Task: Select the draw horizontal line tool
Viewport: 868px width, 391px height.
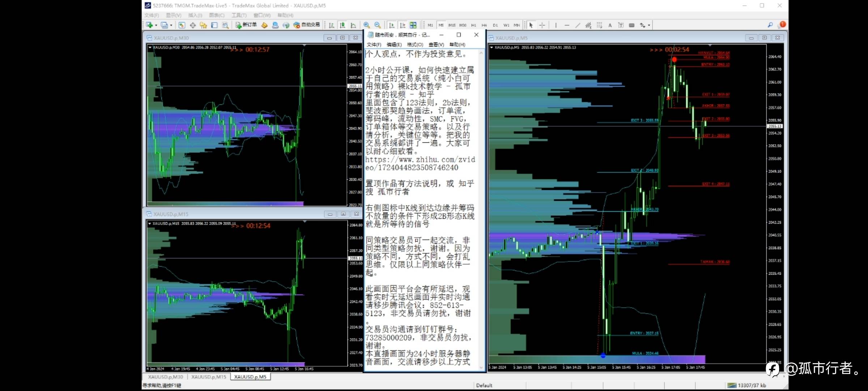Action: point(567,25)
